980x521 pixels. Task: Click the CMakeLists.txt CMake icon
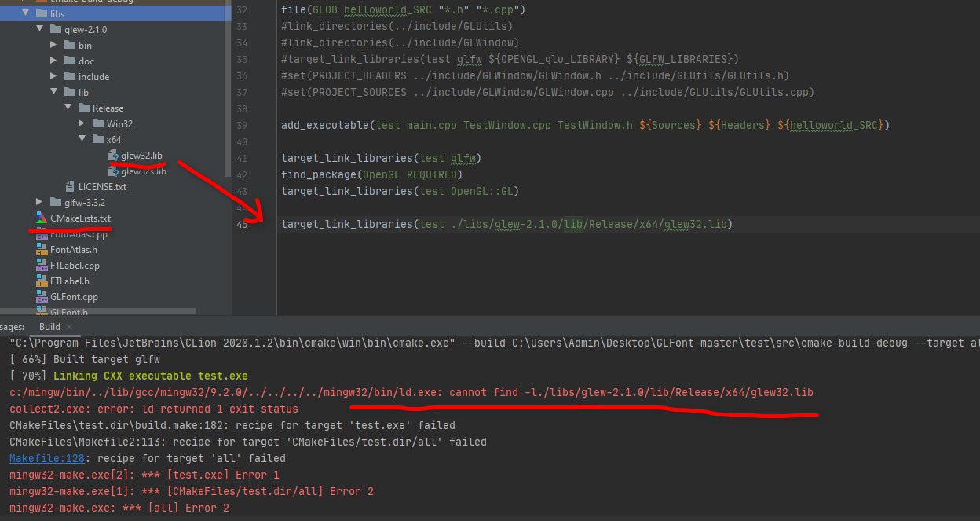42,218
